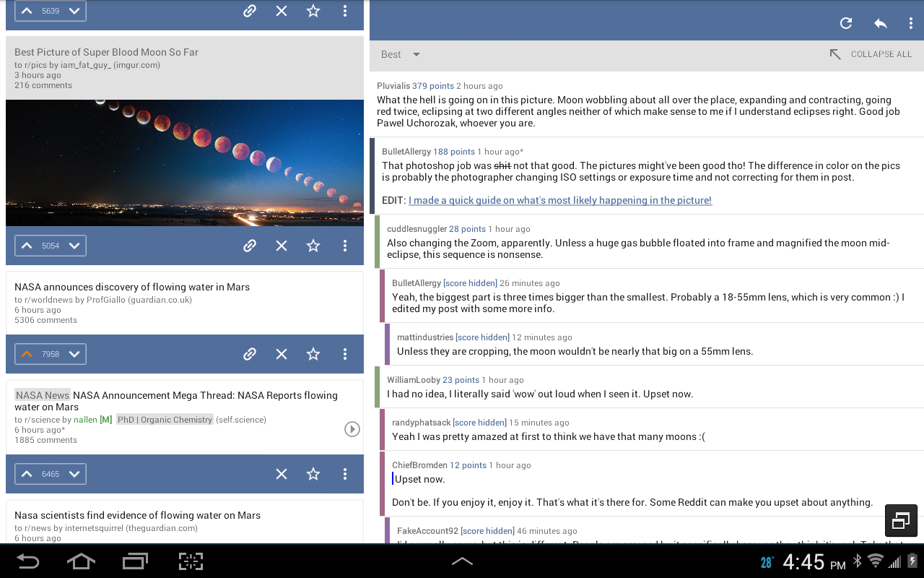The width and height of the screenshot is (924, 578).
Task: Hide the Super Blood Moon post with X
Action: tap(282, 246)
